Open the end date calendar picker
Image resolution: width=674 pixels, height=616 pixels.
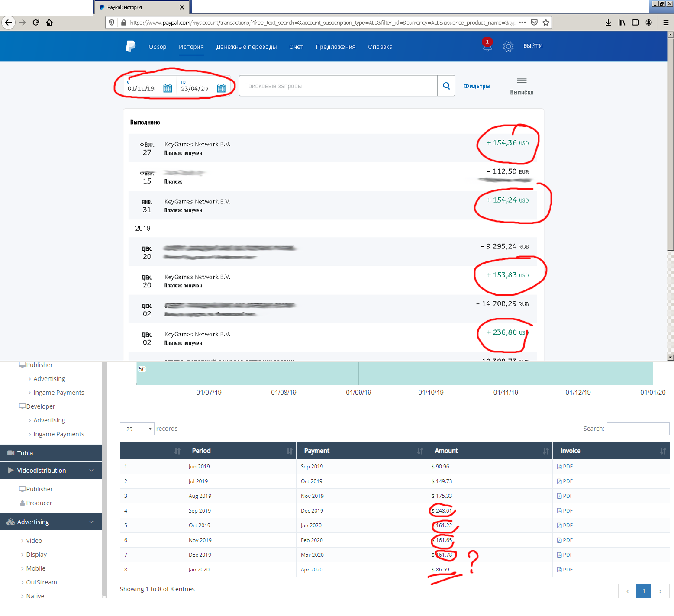[x=221, y=88]
